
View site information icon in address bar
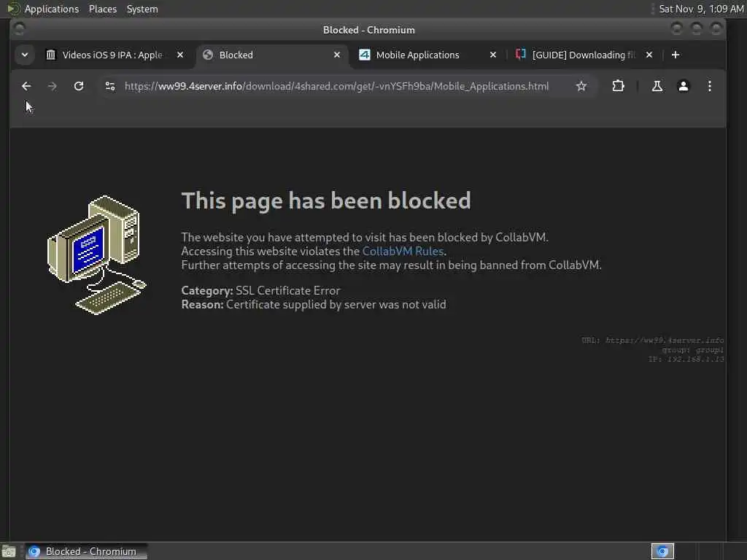(x=110, y=86)
